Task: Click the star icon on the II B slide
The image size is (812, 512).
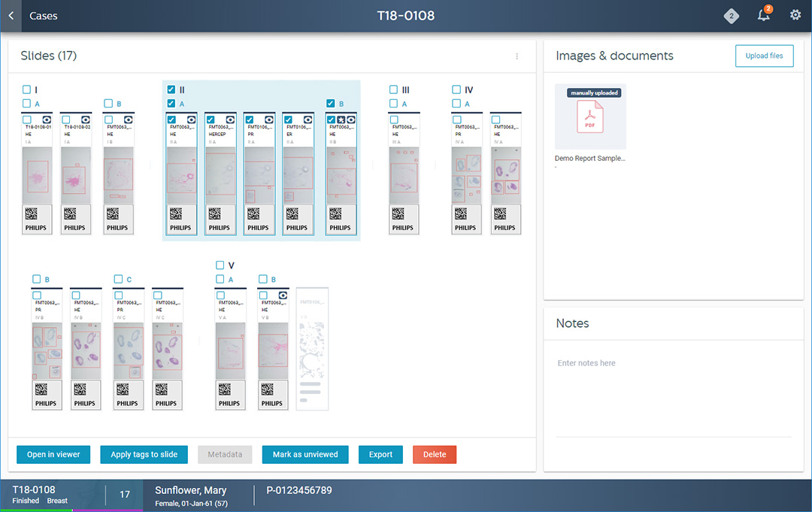Action: click(x=341, y=120)
